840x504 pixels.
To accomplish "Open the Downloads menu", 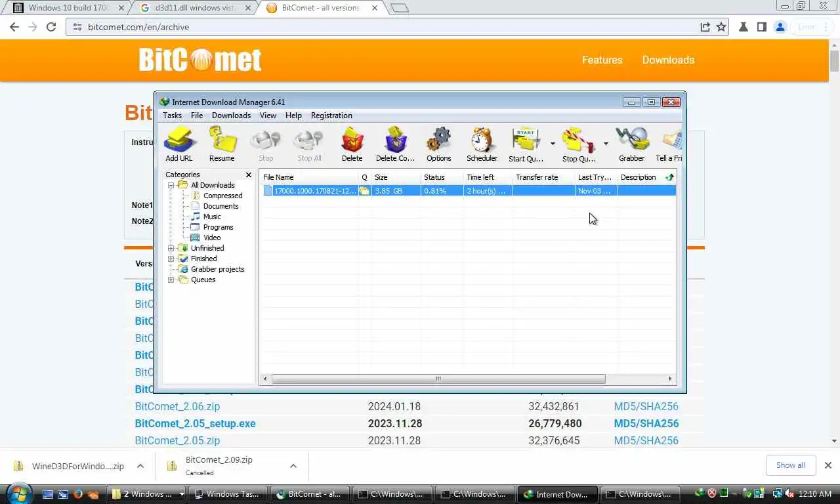I will (231, 115).
